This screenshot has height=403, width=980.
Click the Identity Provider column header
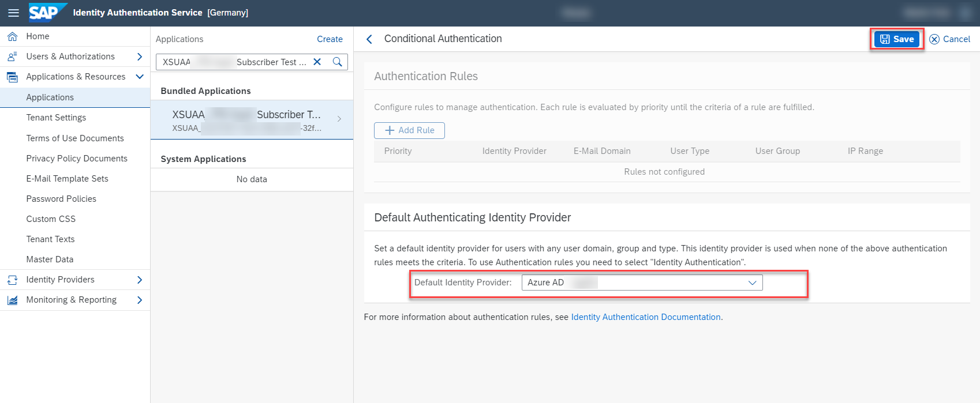tap(514, 151)
